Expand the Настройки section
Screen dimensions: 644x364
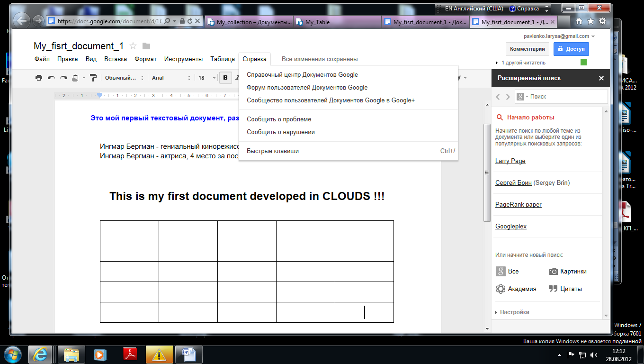[x=512, y=312]
